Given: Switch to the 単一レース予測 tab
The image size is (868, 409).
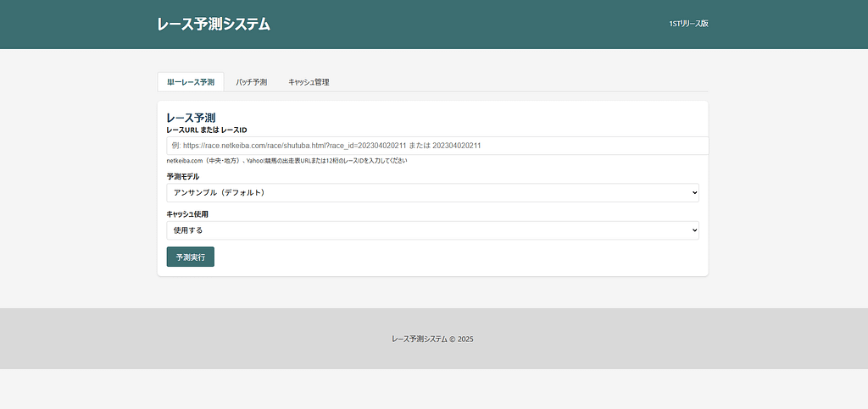Looking at the screenshot, I should (x=191, y=82).
